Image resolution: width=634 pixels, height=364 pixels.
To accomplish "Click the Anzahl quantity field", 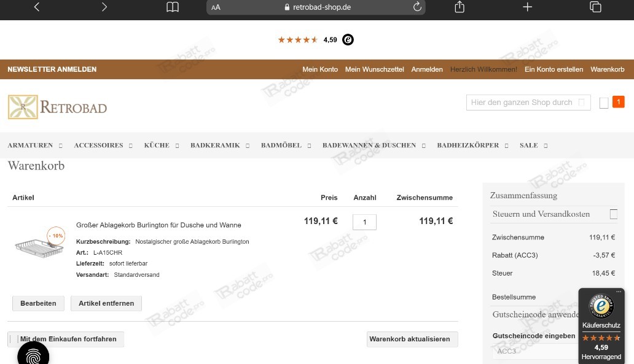I will (365, 222).
